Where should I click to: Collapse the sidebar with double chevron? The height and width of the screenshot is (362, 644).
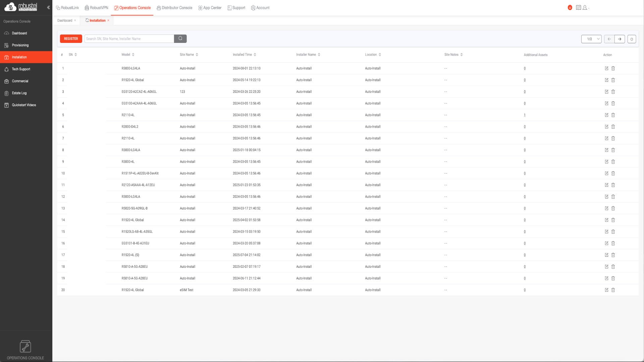pyautogui.click(x=48, y=7)
